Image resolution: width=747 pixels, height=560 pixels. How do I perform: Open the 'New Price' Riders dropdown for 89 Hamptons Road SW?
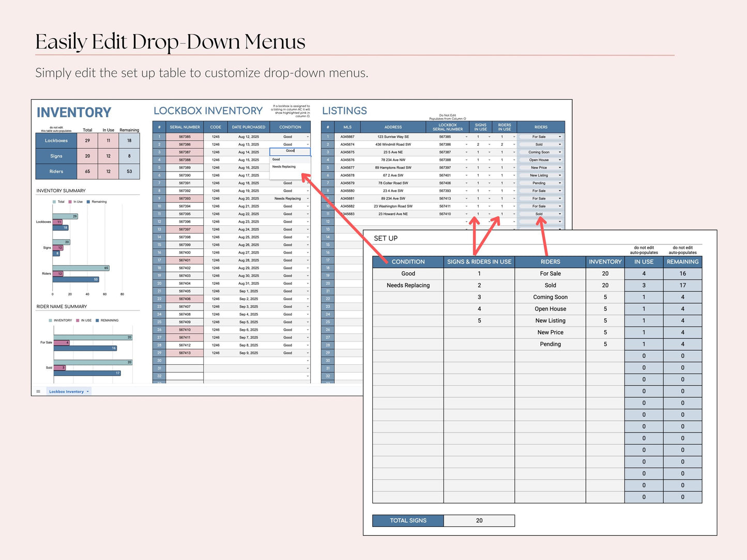(560, 168)
